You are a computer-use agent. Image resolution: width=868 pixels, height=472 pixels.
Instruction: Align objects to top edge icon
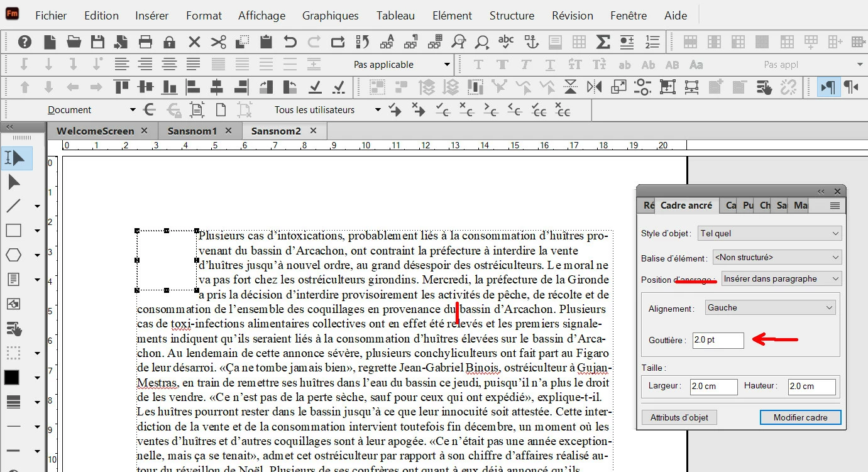(121, 87)
